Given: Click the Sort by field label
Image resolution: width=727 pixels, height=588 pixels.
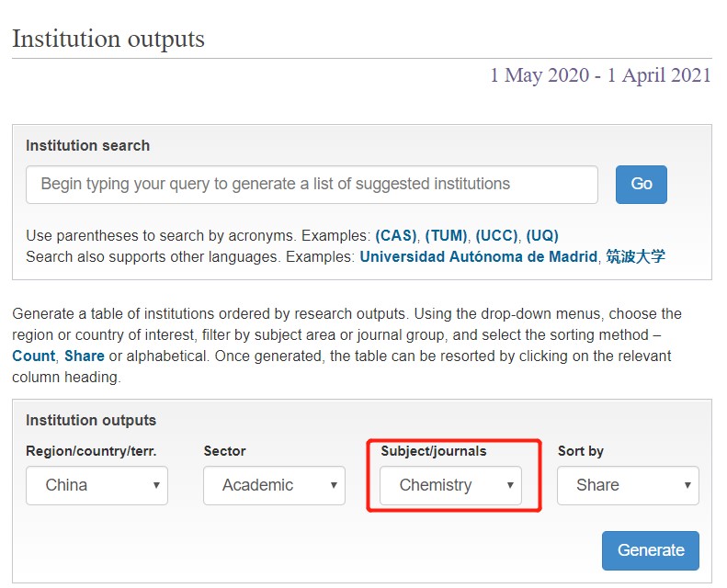Looking at the screenshot, I should [x=581, y=451].
